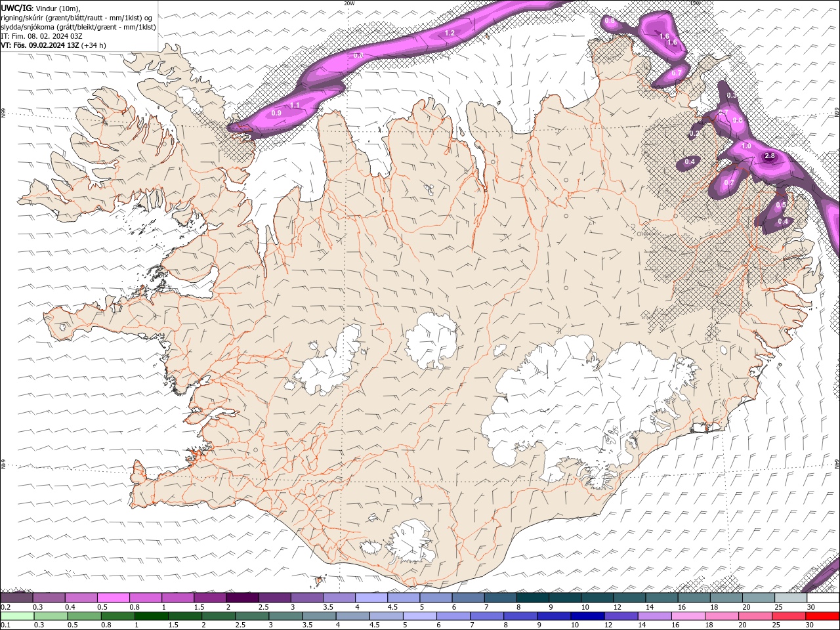Viewport: 840px width, 630px height.
Task: Click the 'slydda/snjókoma' legend description line
Action: (78, 27)
